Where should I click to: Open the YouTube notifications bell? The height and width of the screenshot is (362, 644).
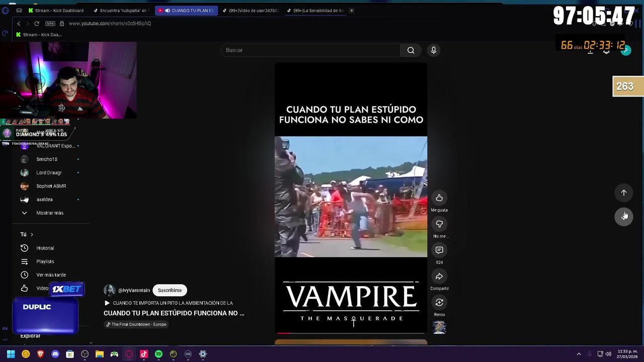pos(606,50)
